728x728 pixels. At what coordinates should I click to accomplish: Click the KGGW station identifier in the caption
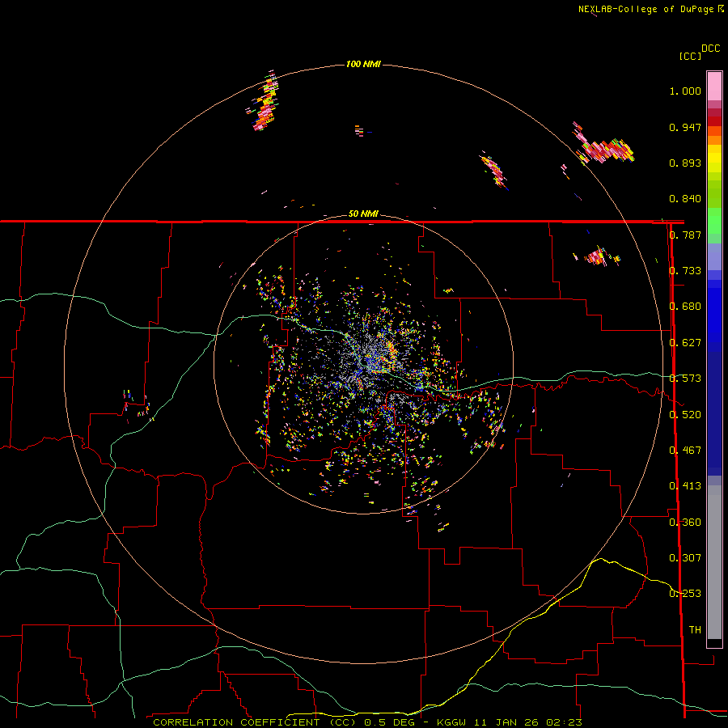tap(451, 722)
